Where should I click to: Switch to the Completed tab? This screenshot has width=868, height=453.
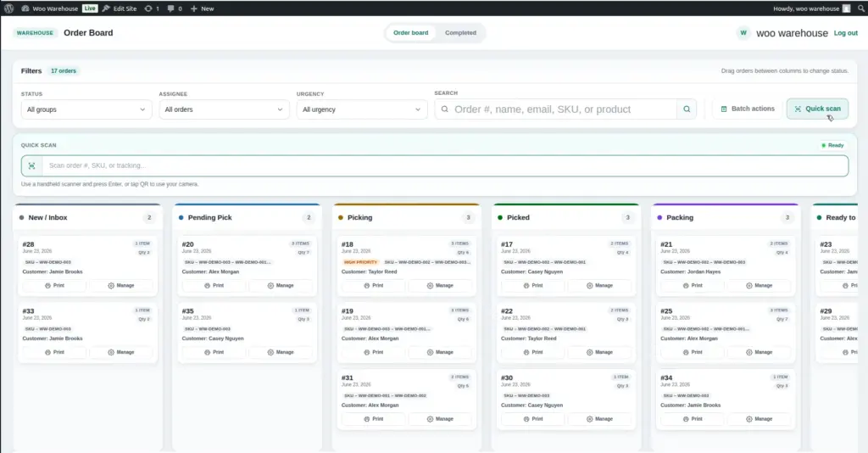click(460, 33)
